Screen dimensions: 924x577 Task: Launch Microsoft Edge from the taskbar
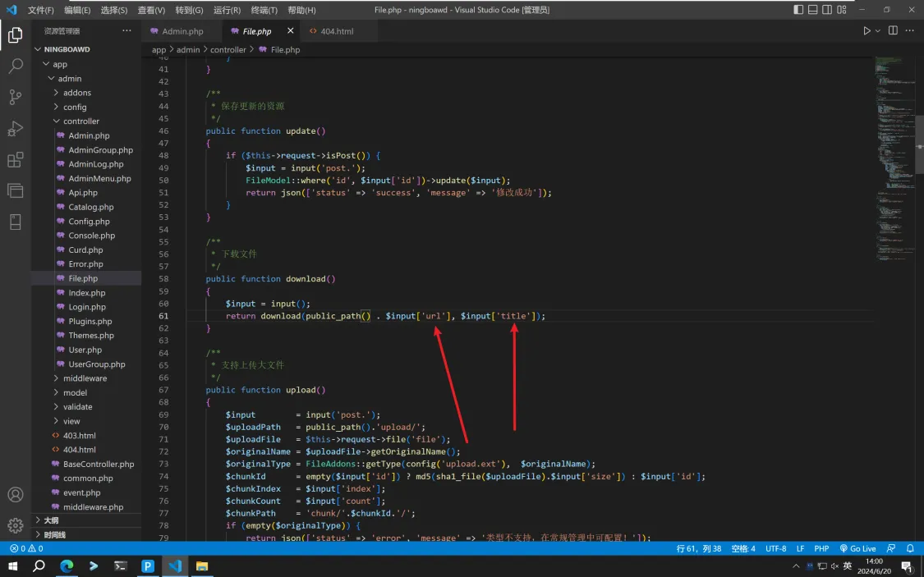coord(67,566)
